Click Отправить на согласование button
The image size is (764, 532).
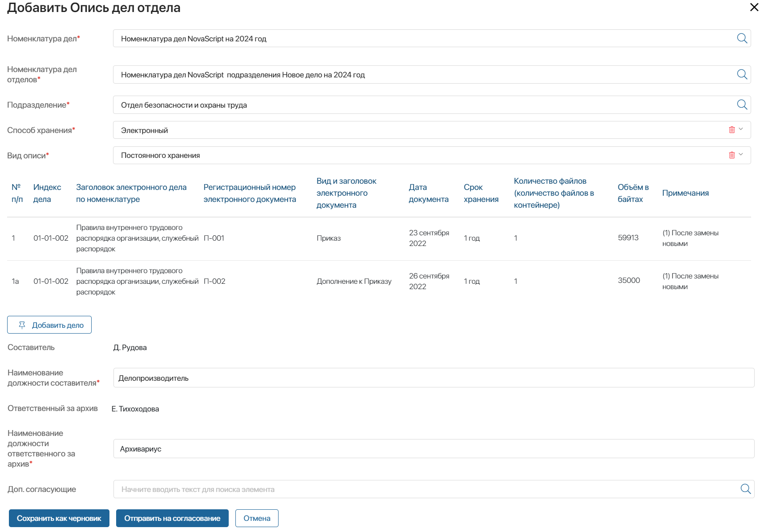(x=172, y=518)
